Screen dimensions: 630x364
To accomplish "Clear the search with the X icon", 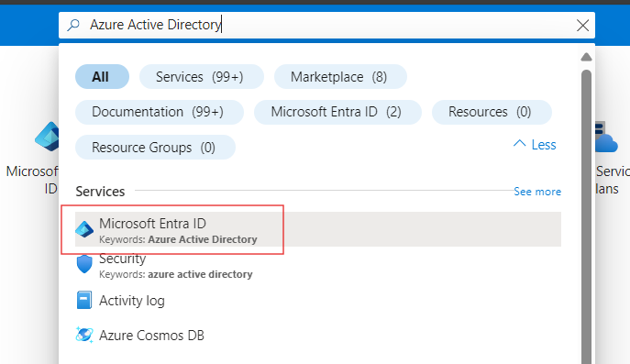I will tap(582, 26).
